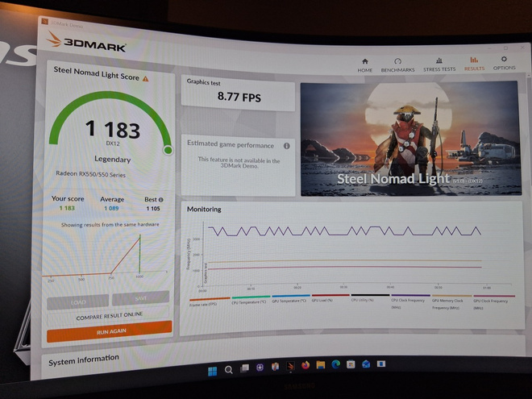This screenshot has width=532, height=399.
Task: Click the score warning triangle icon
Action: (146, 79)
